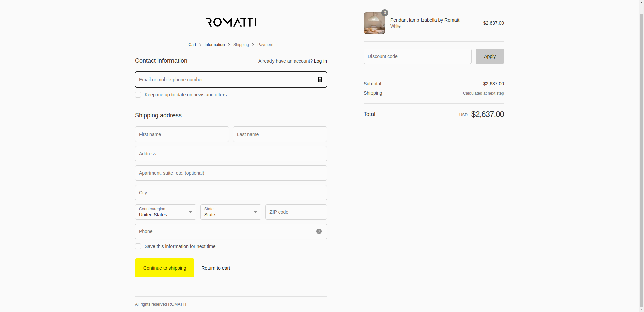Click the pendant lamp product thumbnail
The width and height of the screenshot is (644, 312).
point(375,23)
